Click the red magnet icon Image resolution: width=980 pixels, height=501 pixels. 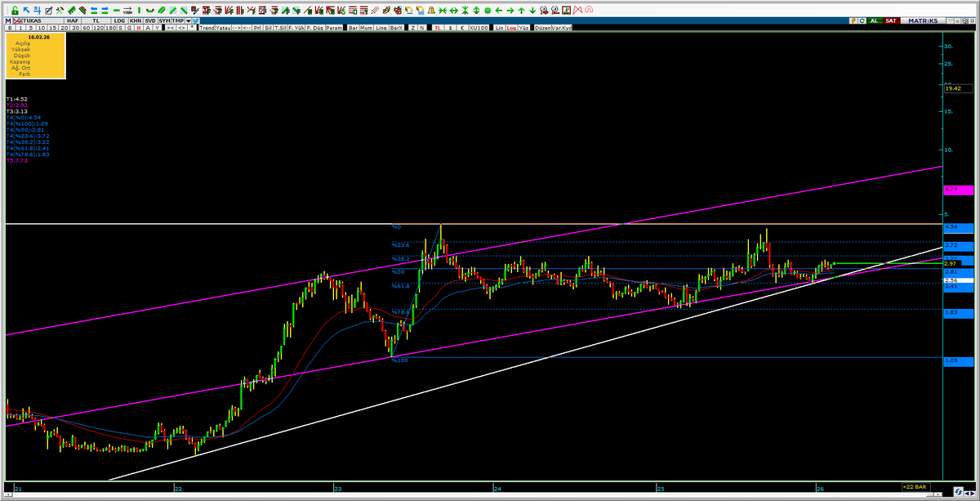pos(588,11)
